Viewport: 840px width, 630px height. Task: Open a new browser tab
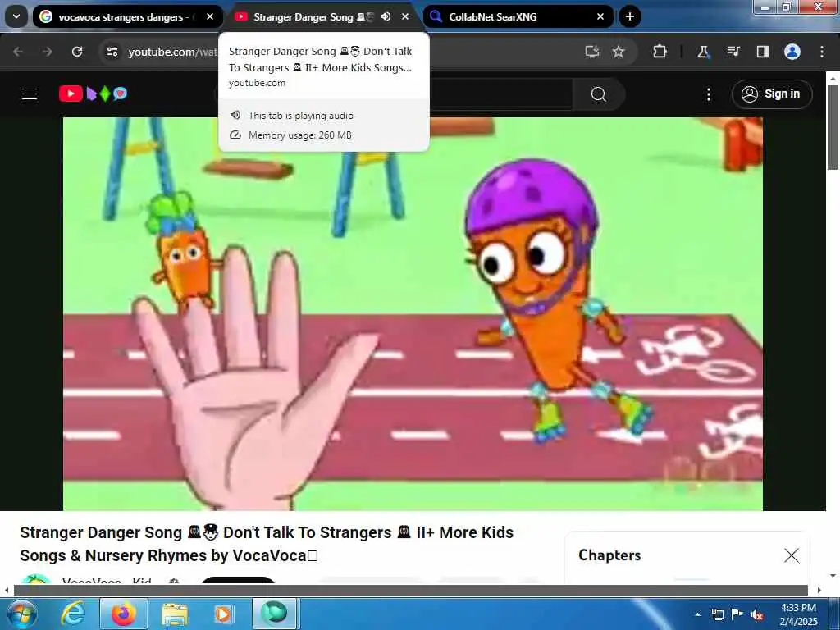click(630, 16)
